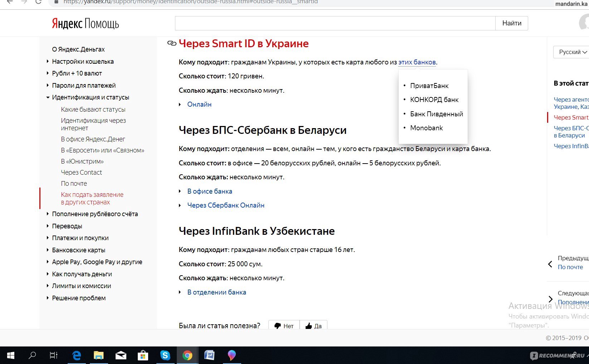Screen dimensions: 589x364
Task: Select Банк Пивденный text in popup
Action: pyautogui.click(x=437, y=114)
